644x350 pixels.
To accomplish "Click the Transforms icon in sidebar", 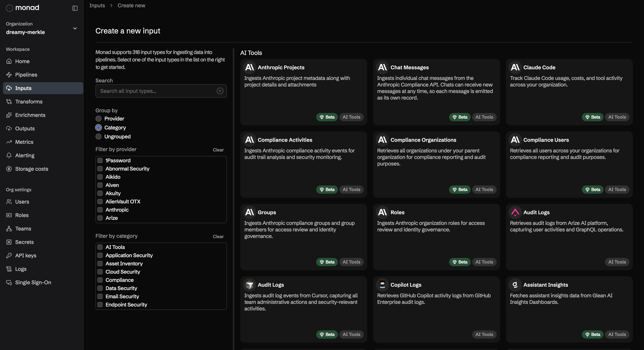I will point(9,101).
